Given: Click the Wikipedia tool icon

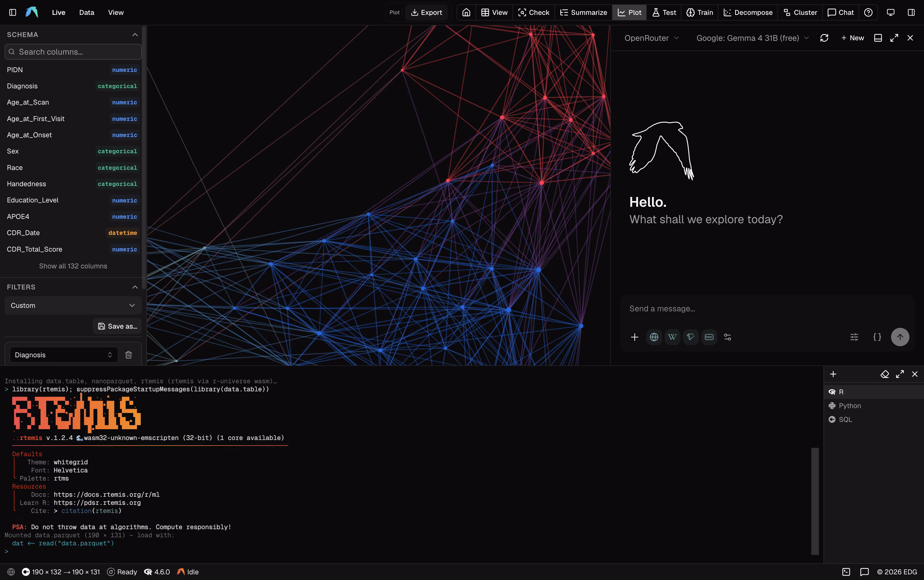Looking at the screenshot, I should 672,337.
